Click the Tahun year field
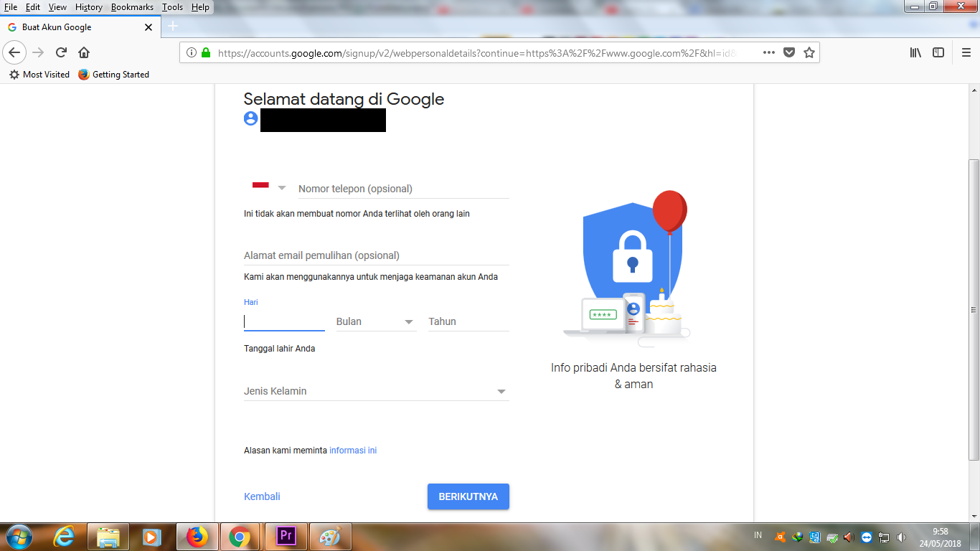The image size is (980, 551). point(468,321)
